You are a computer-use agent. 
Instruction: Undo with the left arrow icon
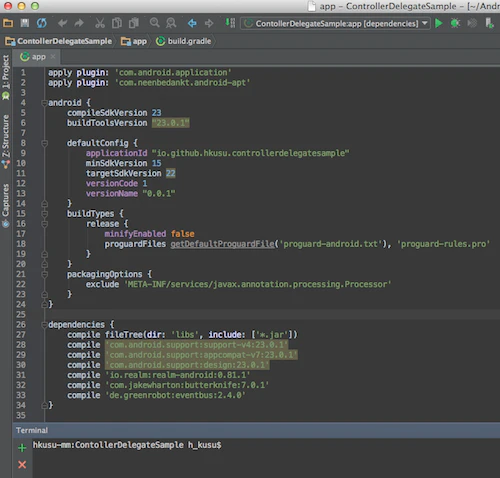62,23
